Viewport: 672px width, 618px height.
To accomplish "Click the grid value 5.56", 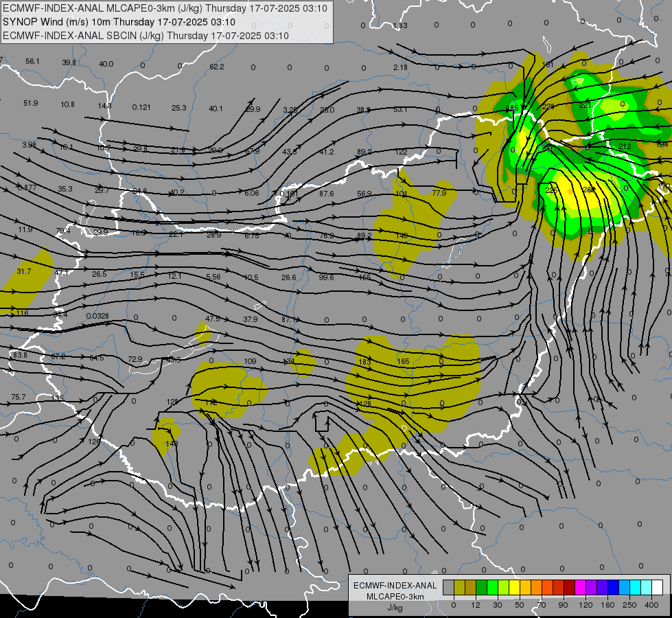I will point(213,277).
